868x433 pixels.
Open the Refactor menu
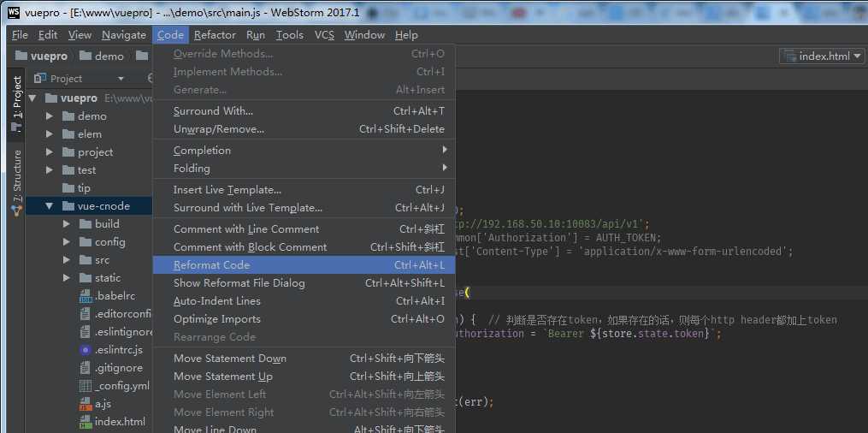[215, 35]
